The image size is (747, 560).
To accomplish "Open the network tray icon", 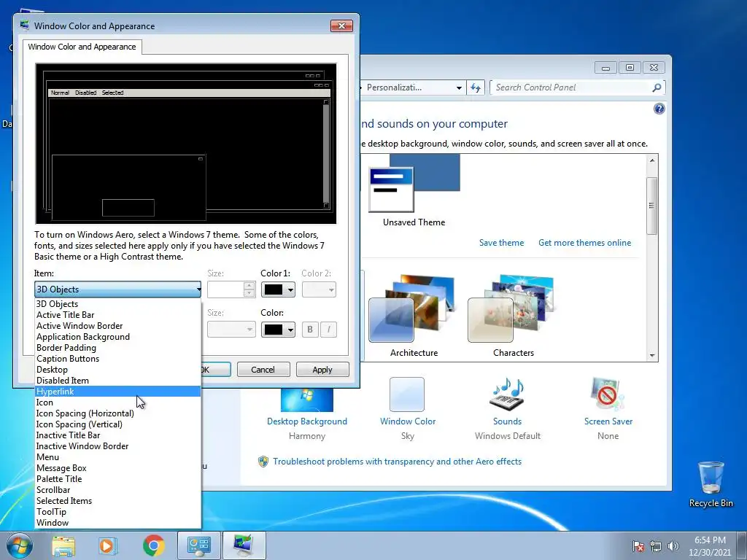I will click(x=656, y=546).
